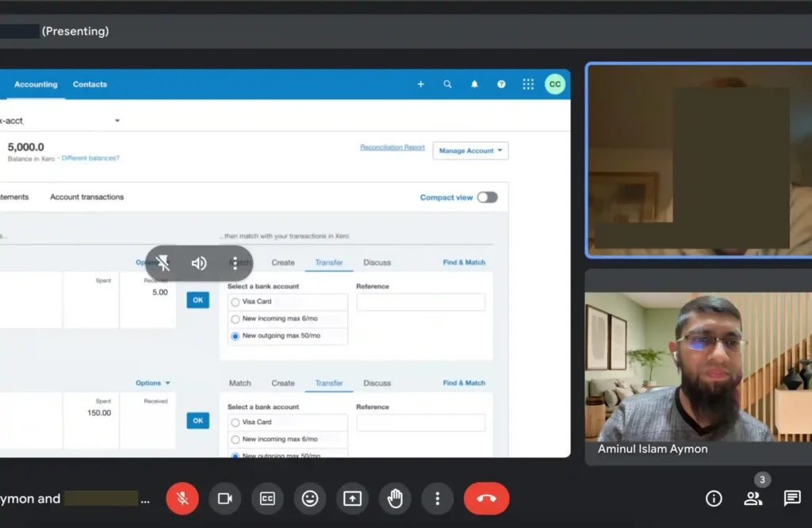
Task: Select Transfer tab for the 5.00 transaction
Action: coord(329,262)
